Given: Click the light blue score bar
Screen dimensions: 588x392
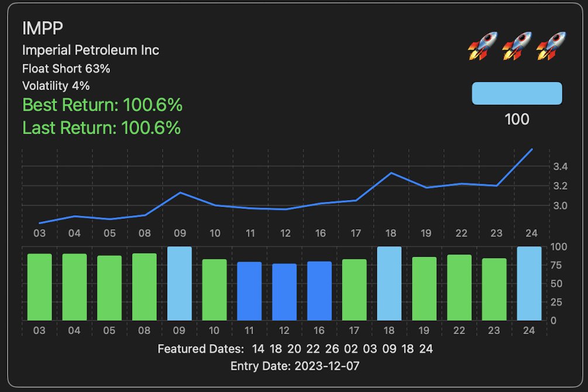Looking at the screenshot, I should pos(517,93).
